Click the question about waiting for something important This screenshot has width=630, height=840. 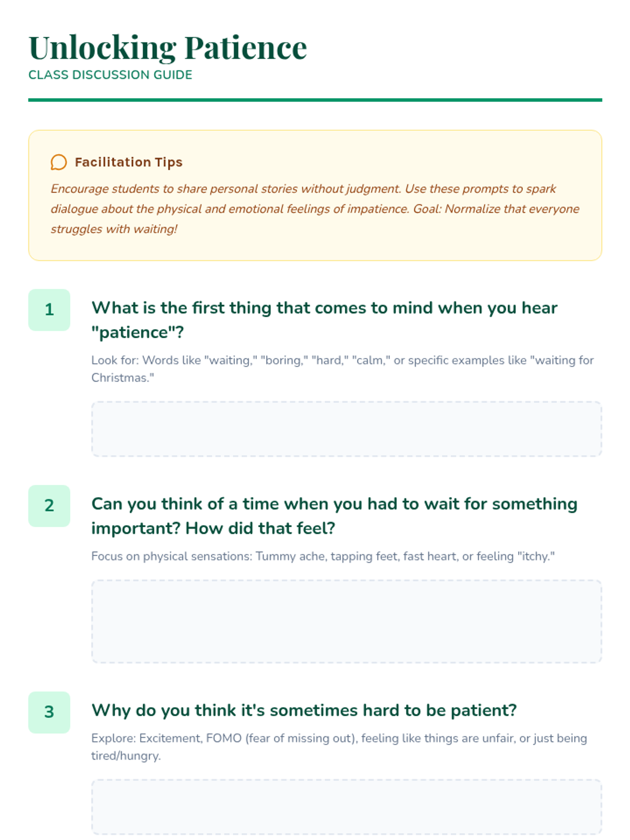pyautogui.click(x=334, y=516)
